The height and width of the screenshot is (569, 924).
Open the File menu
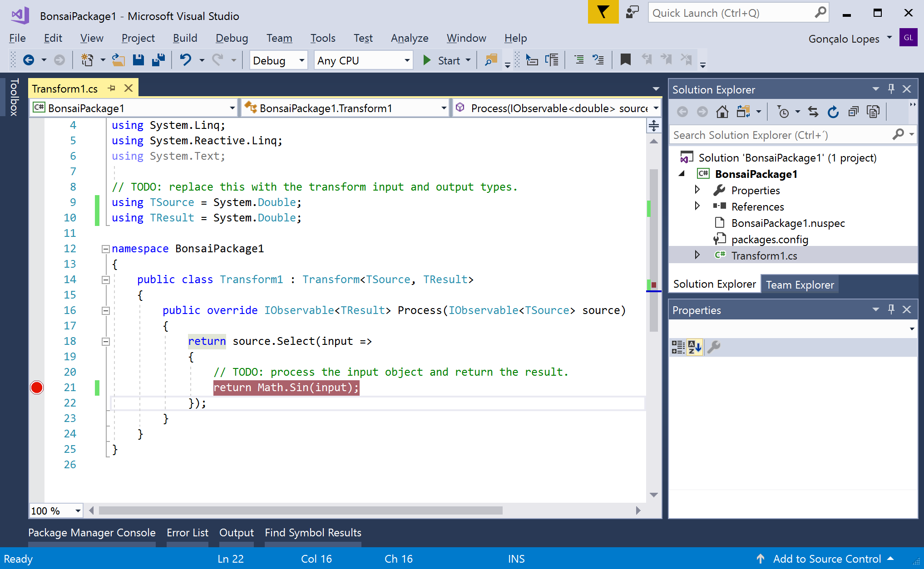(x=17, y=38)
